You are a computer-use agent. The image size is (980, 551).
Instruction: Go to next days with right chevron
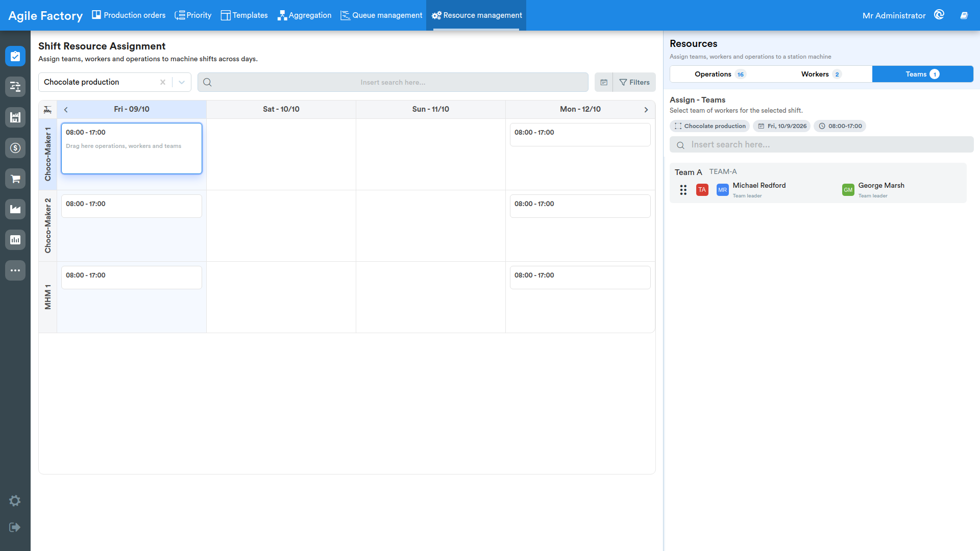pyautogui.click(x=646, y=110)
